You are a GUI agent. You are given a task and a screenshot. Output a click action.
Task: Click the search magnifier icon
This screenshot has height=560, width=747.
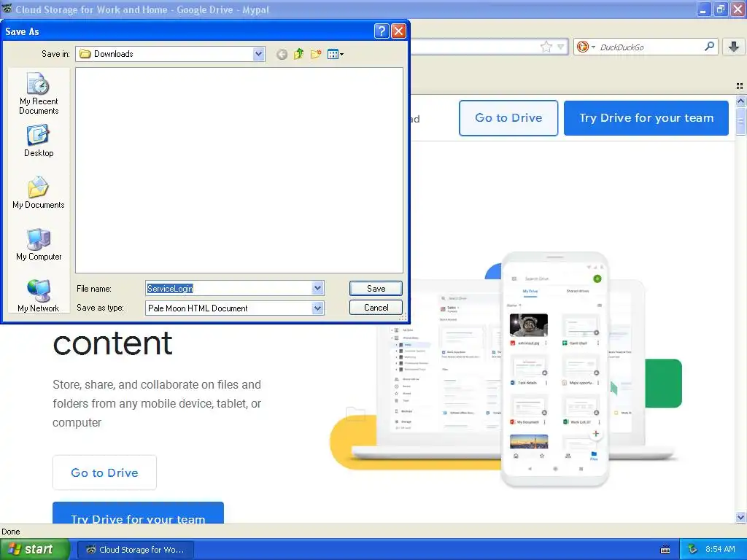pyautogui.click(x=709, y=46)
